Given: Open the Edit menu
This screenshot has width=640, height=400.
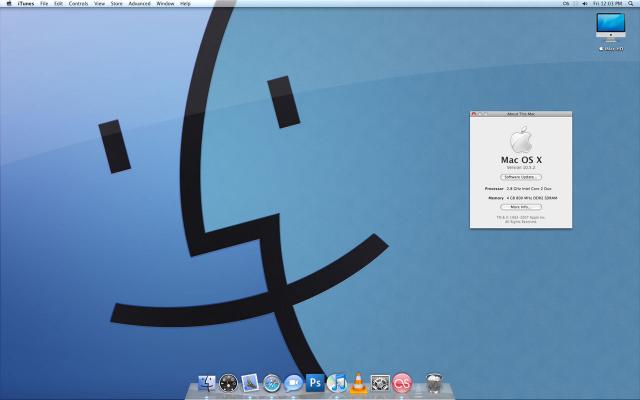Looking at the screenshot, I should (59, 4).
